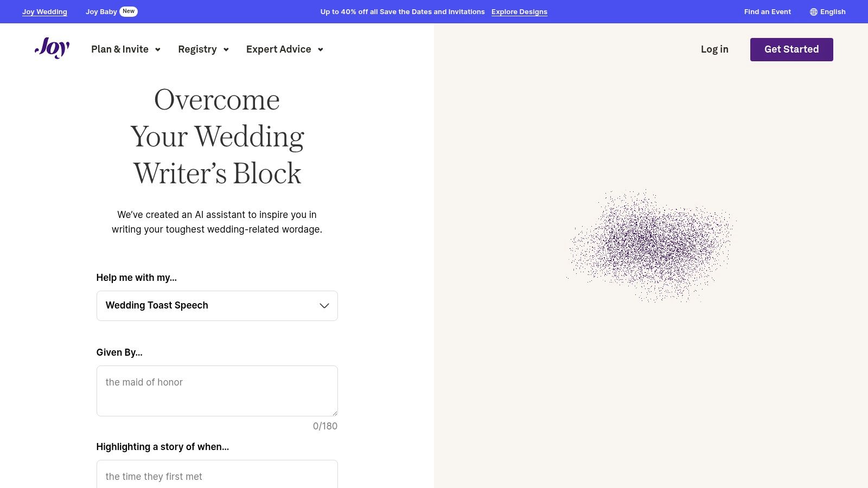Go to Joy Wedding link

pyautogui.click(x=44, y=12)
